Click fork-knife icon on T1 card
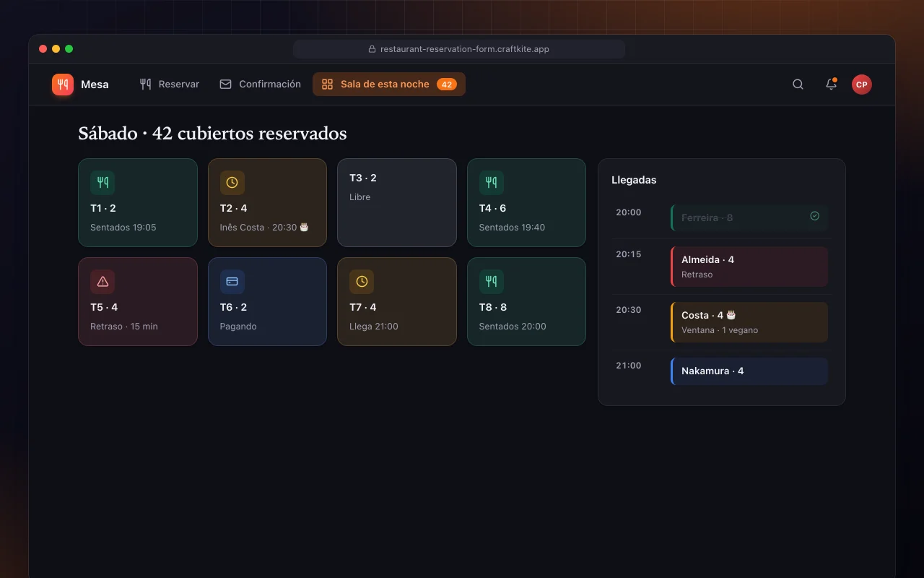Viewport: 924px width, 578px height. 103,183
